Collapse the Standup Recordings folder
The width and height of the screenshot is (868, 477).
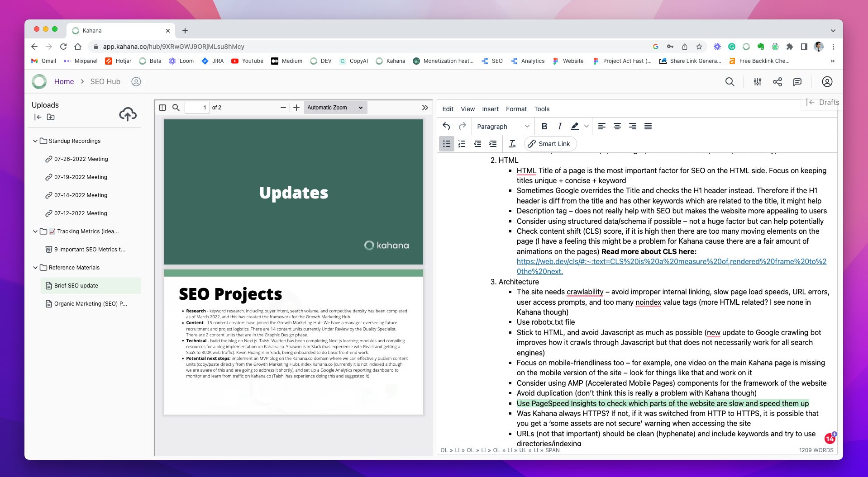click(x=35, y=141)
